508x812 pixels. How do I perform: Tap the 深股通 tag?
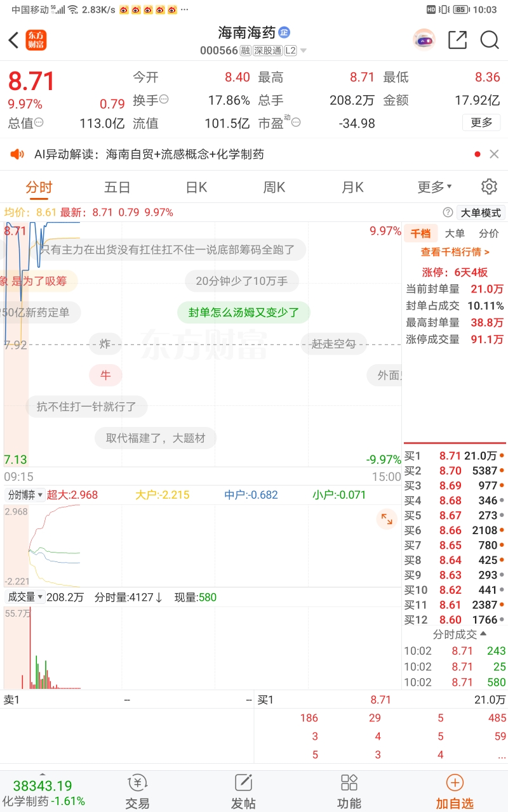(x=267, y=51)
